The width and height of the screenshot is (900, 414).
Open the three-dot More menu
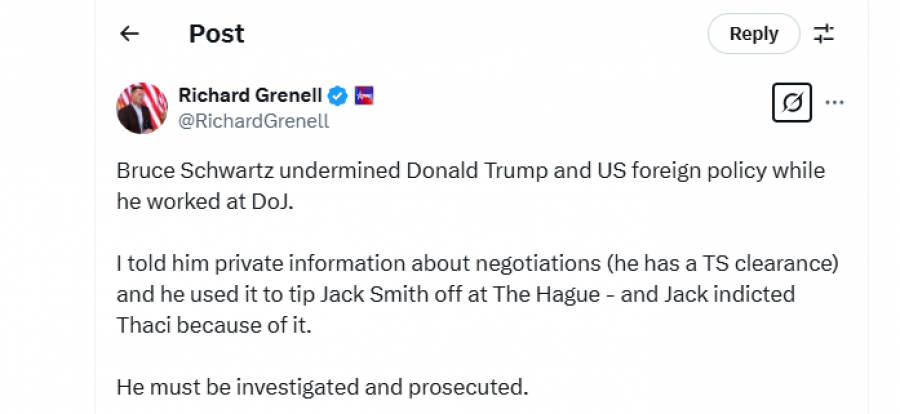click(834, 103)
